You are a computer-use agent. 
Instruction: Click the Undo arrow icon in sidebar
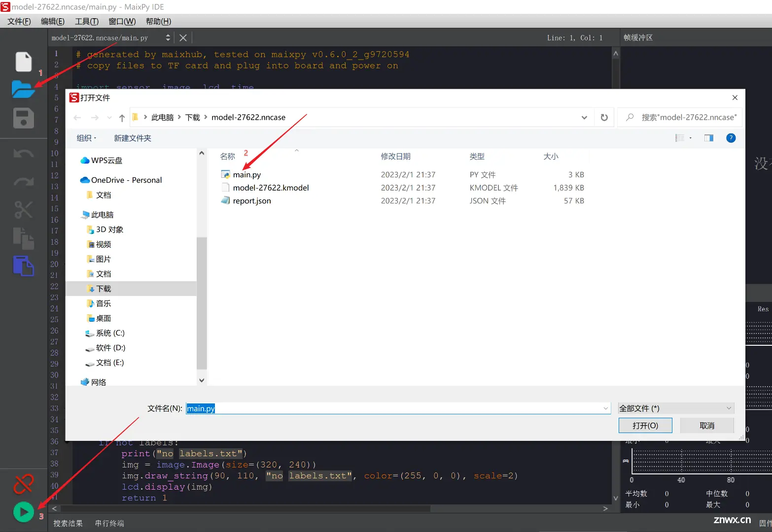[23, 154]
